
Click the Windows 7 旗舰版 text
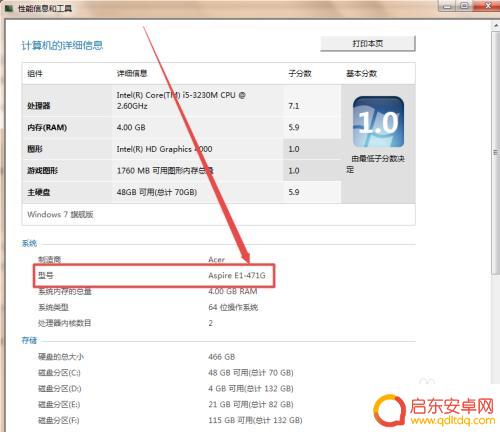[x=60, y=215]
